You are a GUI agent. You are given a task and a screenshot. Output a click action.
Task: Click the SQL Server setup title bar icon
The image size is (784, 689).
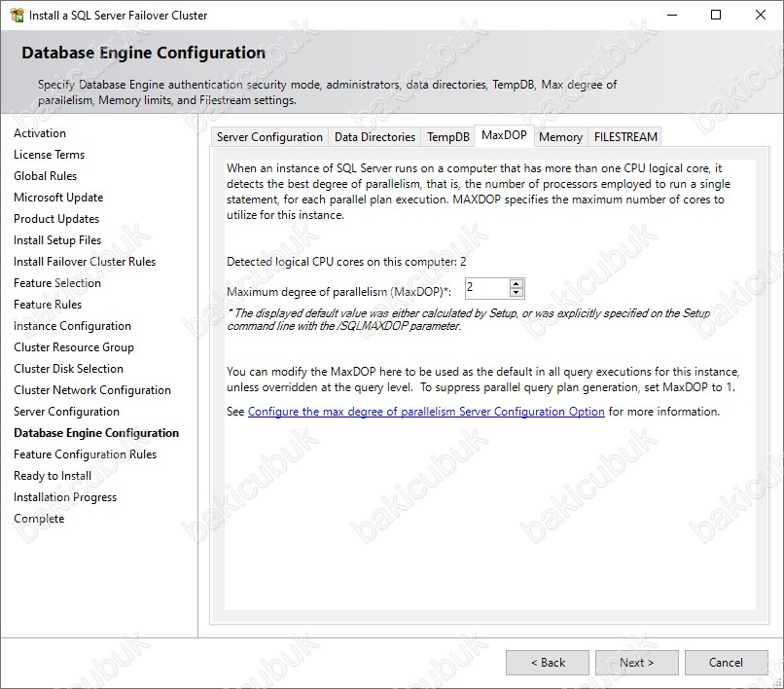pyautogui.click(x=16, y=15)
